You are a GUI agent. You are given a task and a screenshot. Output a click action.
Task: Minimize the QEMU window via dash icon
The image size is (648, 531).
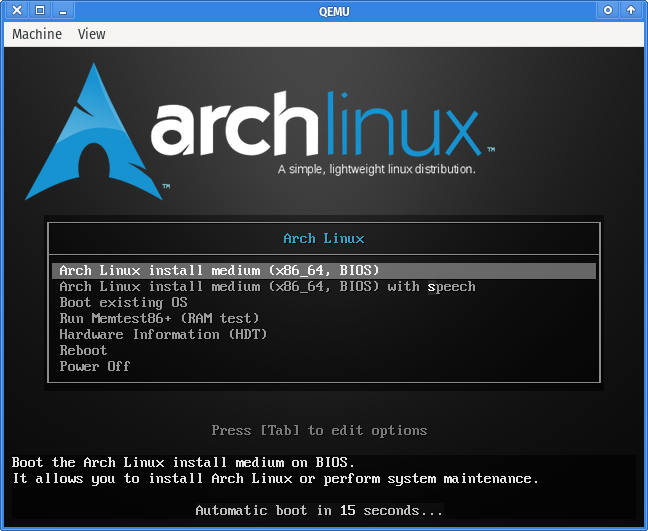(63, 10)
